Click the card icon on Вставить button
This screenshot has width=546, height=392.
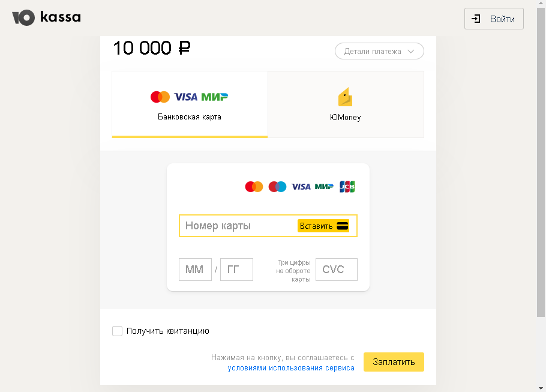(x=343, y=226)
